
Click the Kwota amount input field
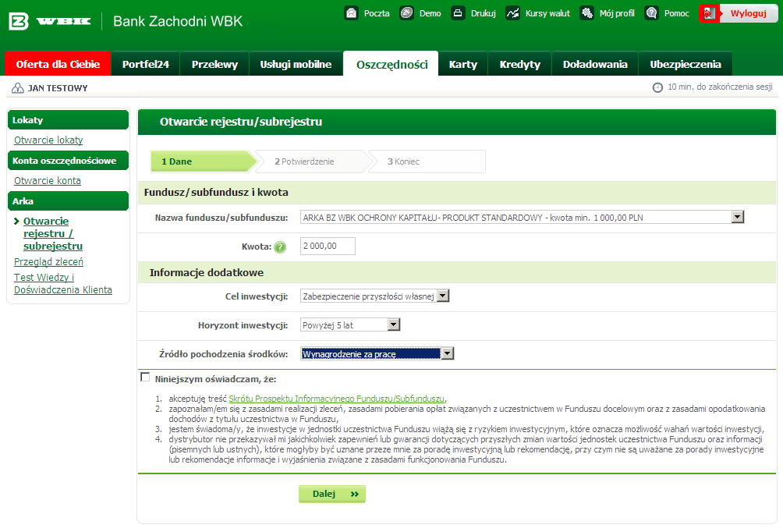(328, 246)
